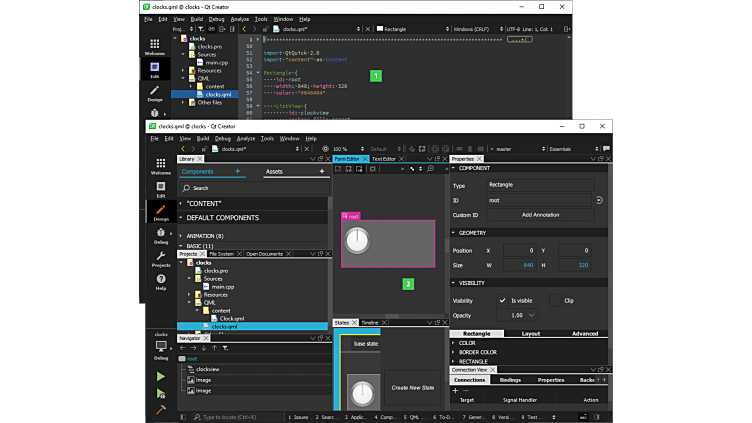Add a new component with the plus icon

click(237, 172)
